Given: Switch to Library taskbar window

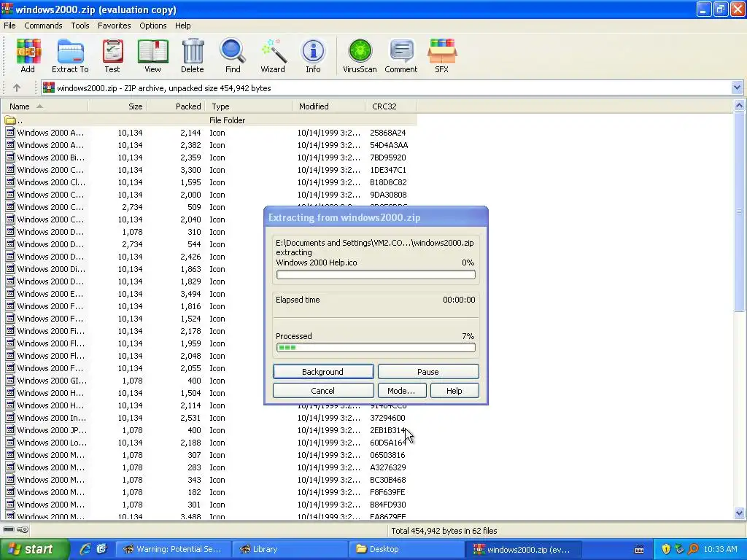Looking at the screenshot, I should 290,549.
